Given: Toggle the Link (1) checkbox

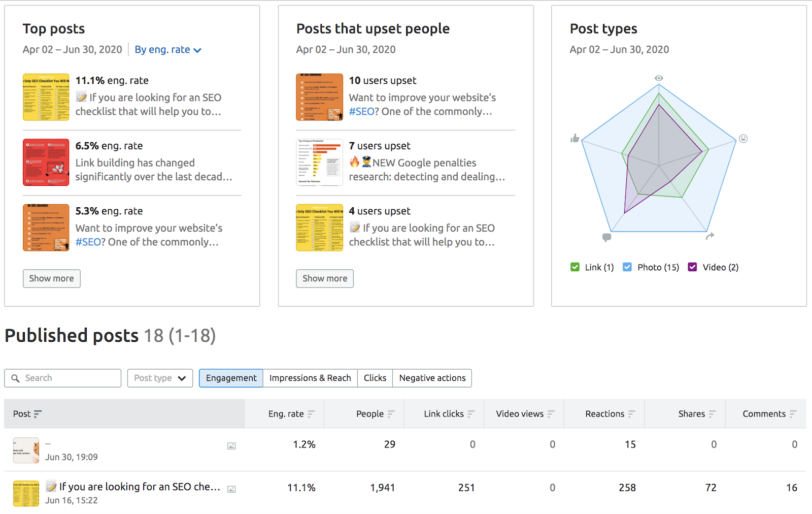Looking at the screenshot, I should 575,267.
